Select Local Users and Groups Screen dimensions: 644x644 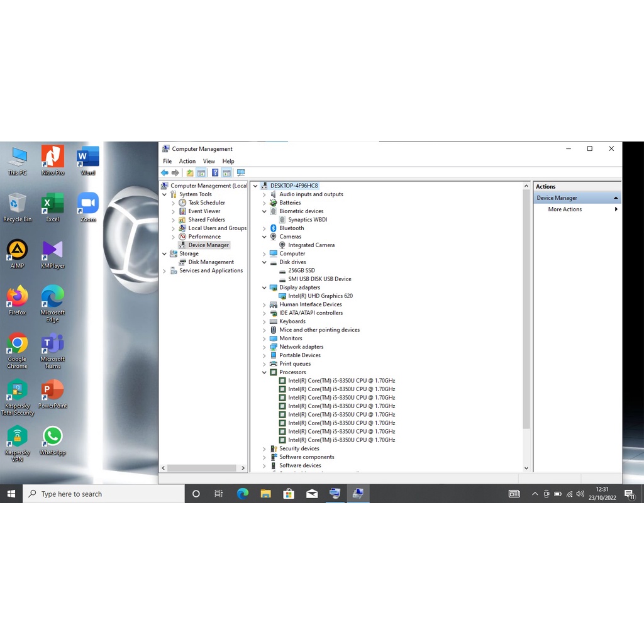coord(213,228)
